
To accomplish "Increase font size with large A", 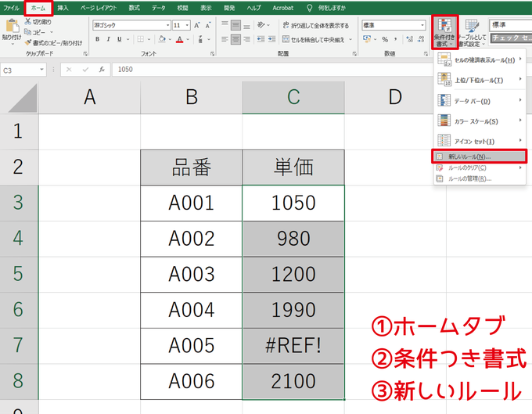I will click(197, 25).
